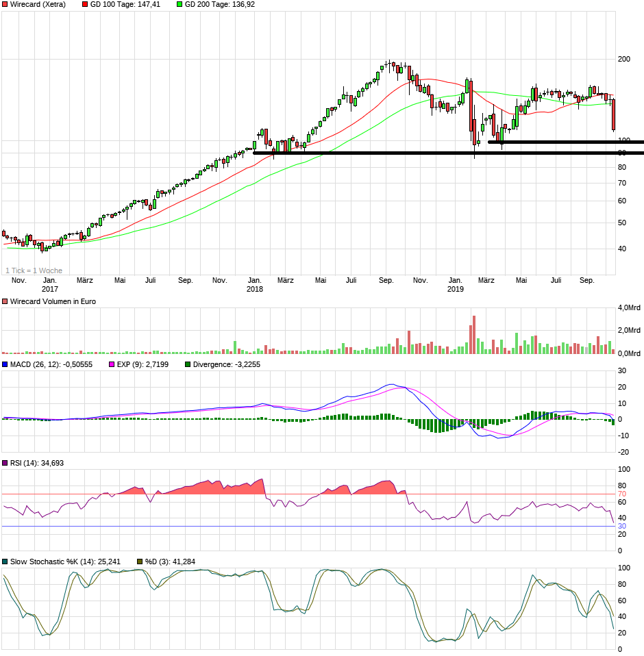Click the 'Sep.' 2019 time axis label
644x656 pixels.
pos(586,280)
